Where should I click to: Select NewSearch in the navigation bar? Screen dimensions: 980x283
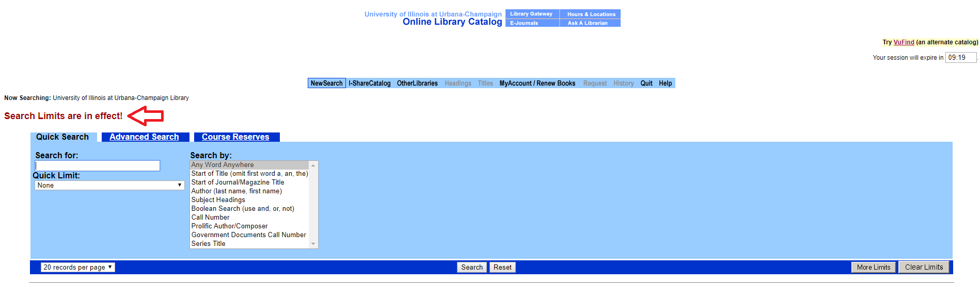point(326,84)
